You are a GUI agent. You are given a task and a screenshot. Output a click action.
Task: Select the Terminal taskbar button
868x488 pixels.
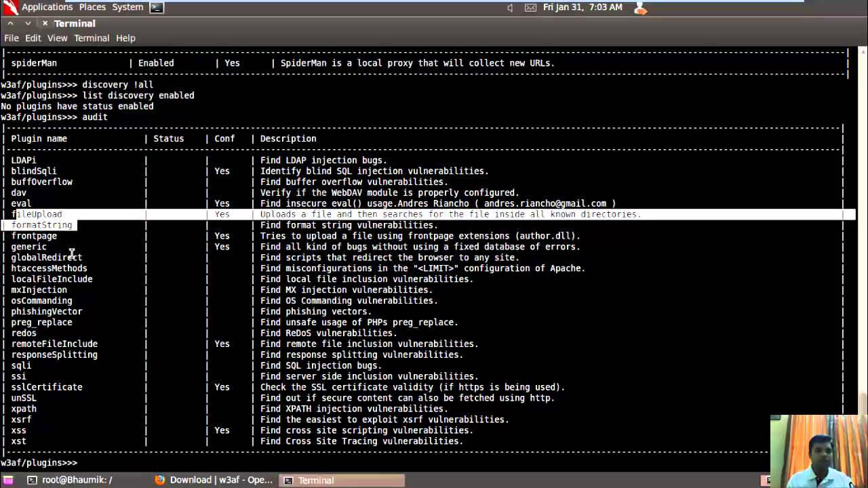342,480
